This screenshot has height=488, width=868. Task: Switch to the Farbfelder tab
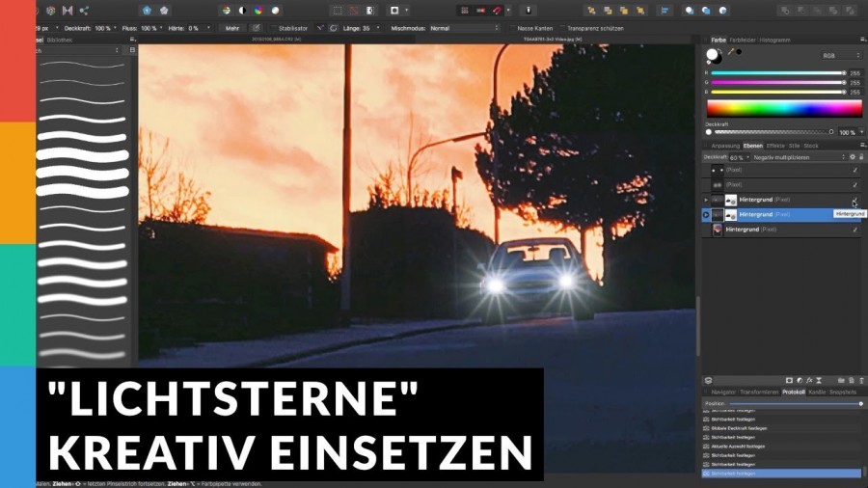tap(743, 40)
